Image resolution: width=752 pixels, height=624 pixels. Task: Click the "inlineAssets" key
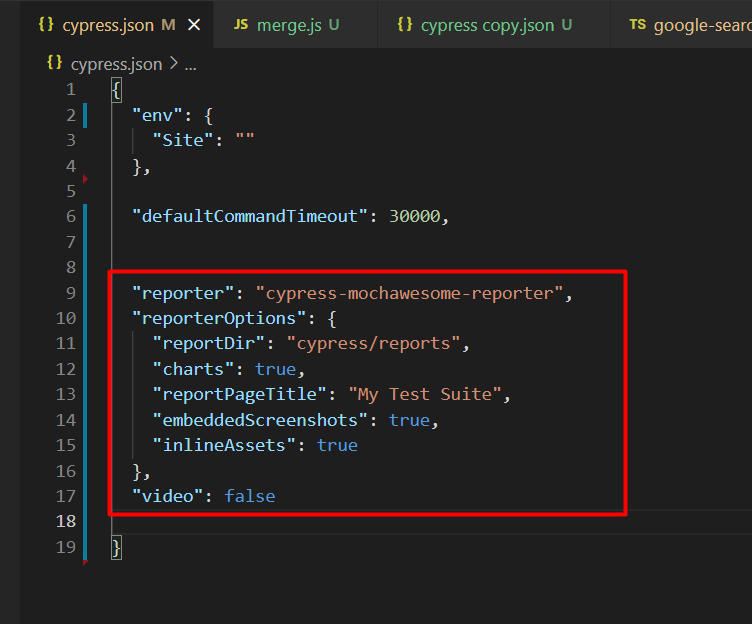click(224, 445)
